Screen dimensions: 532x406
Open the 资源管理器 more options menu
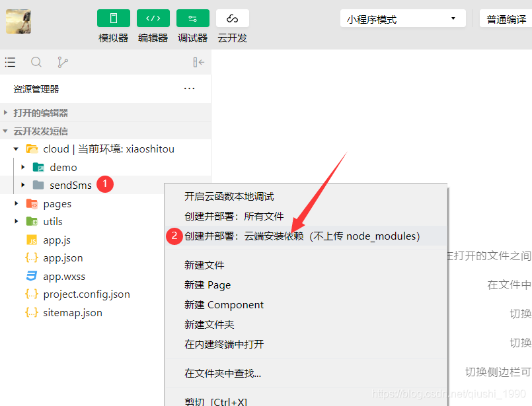click(x=189, y=88)
